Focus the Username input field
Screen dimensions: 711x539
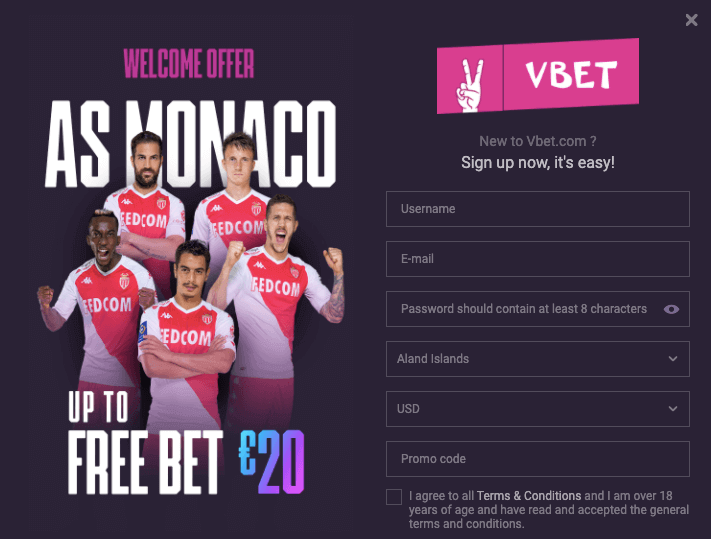point(538,209)
